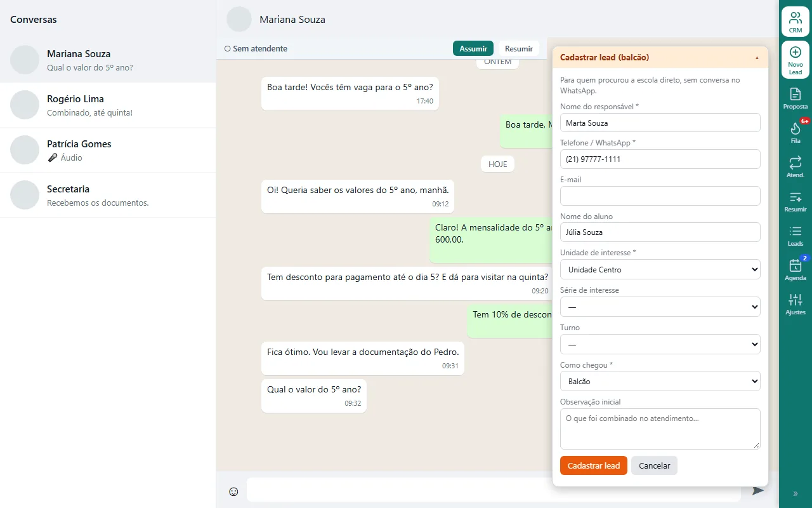This screenshot has height=508, width=812.
Task: Click the HOJE date separator
Action: click(x=498, y=164)
